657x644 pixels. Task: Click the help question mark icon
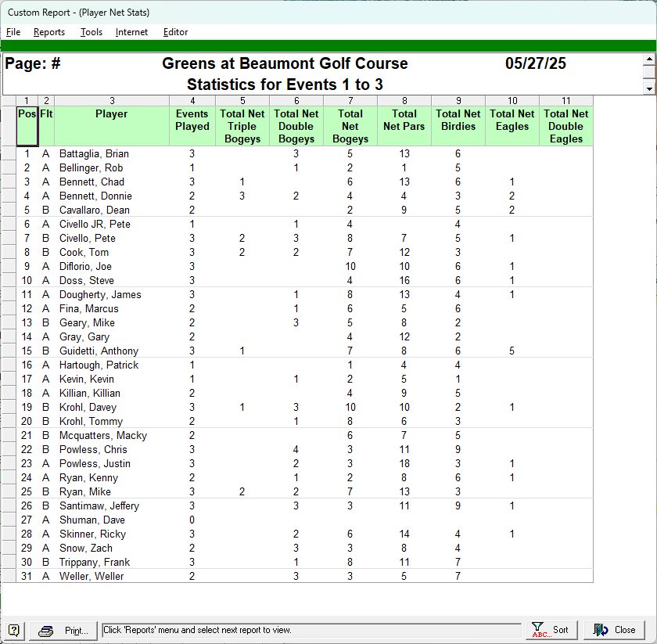(x=14, y=630)
